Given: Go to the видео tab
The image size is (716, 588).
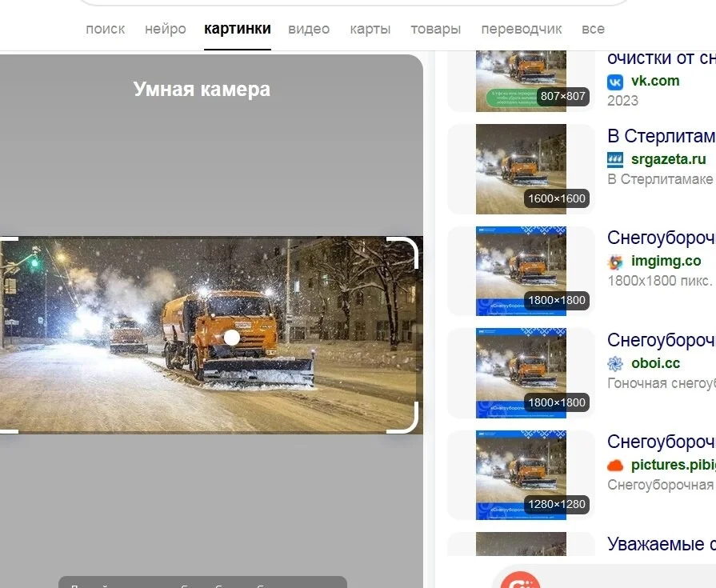Looking at the screenshot, I should (x=309, y=29).
